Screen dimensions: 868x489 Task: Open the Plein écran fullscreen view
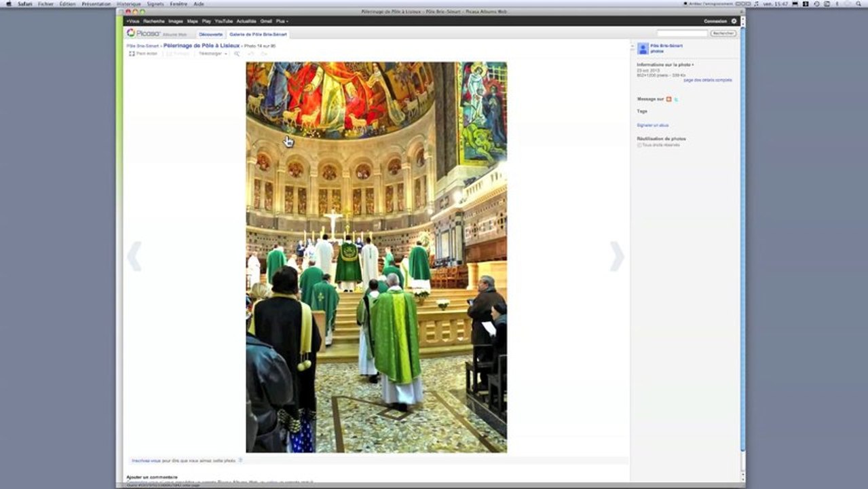(x=143, y=54)
